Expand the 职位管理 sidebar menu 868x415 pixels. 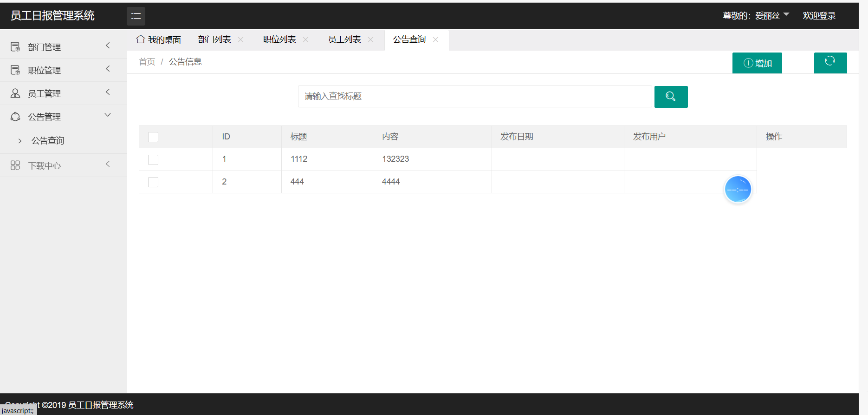click(108, 69)
